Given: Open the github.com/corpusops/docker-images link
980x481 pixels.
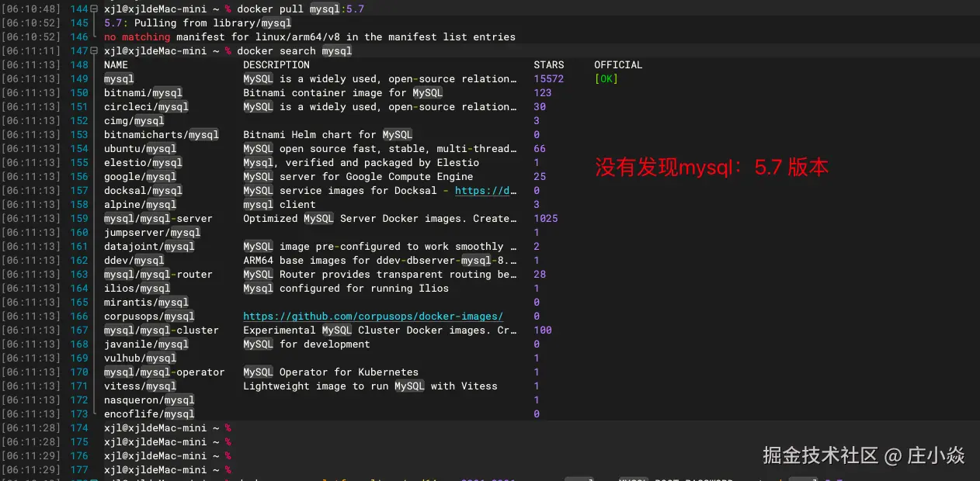Looking at the screenshot, I should point(373,317).
